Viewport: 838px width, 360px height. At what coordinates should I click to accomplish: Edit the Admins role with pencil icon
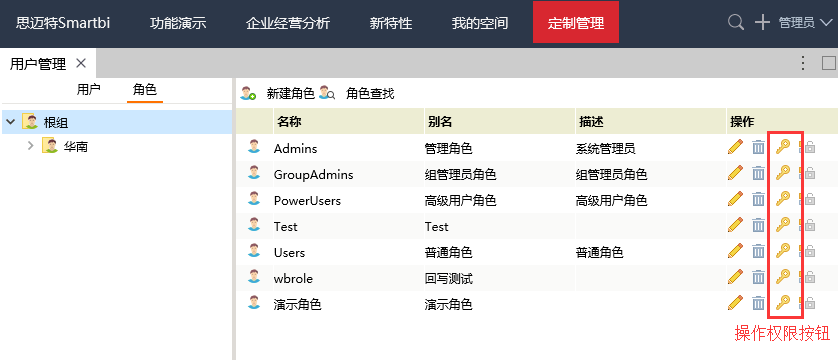(x=735, y=146)
